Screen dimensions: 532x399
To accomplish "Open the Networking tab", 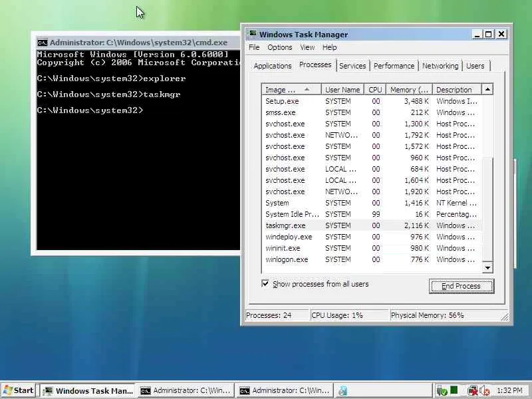I will coord(440,65).
